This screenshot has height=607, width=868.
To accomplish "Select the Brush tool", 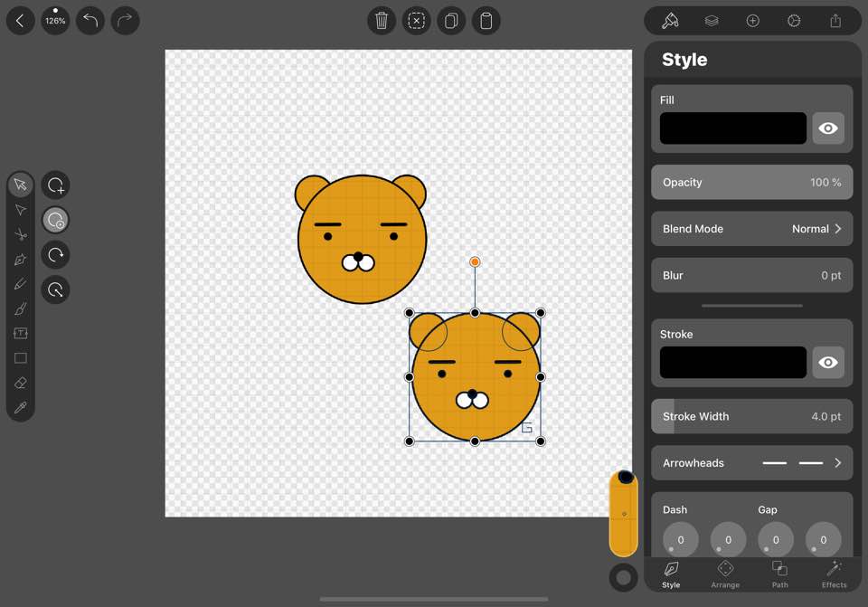I will pos(21,308).
